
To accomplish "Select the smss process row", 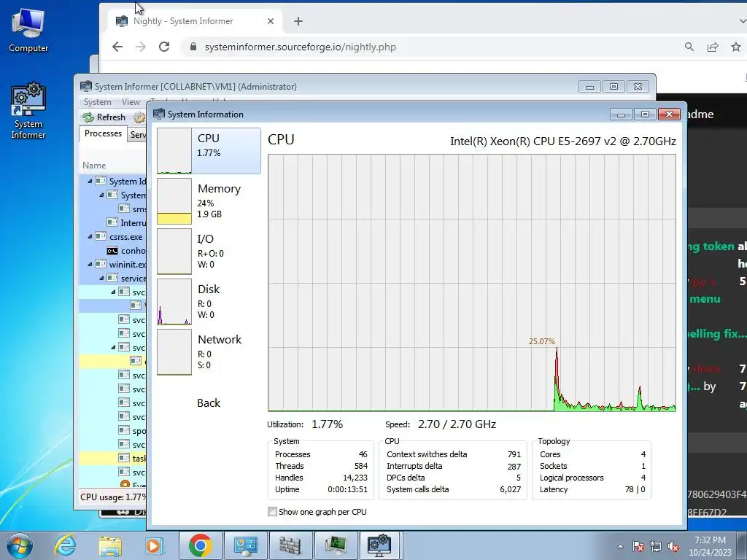I will click(112, 209).
